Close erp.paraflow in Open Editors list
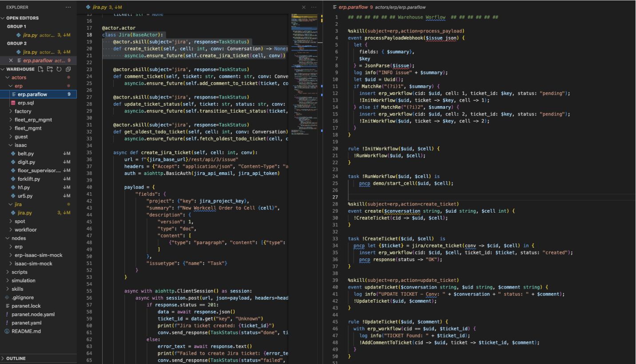Viewport: 636px width, 364px height. (11, 60)
